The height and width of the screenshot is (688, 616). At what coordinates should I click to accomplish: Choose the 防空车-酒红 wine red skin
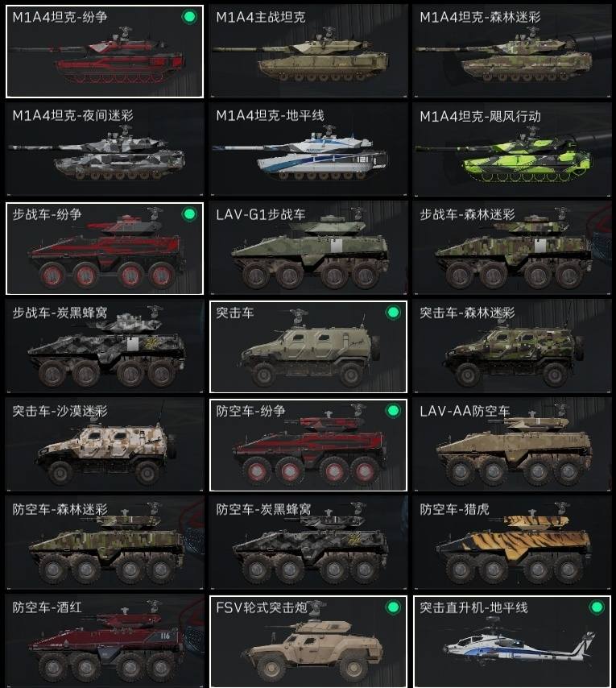(x=105, y=641)
